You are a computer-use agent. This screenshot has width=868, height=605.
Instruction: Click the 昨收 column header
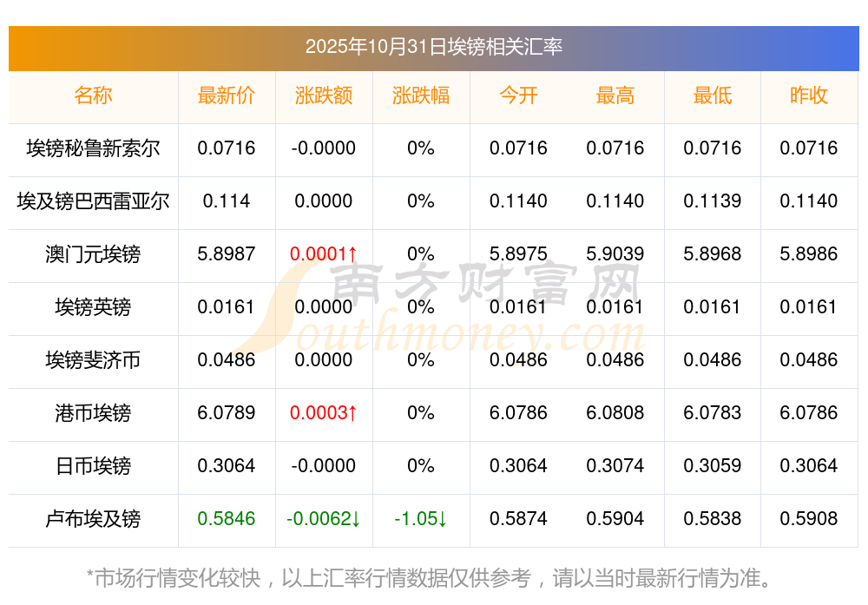pyautogui.click(x=809, y=95)
